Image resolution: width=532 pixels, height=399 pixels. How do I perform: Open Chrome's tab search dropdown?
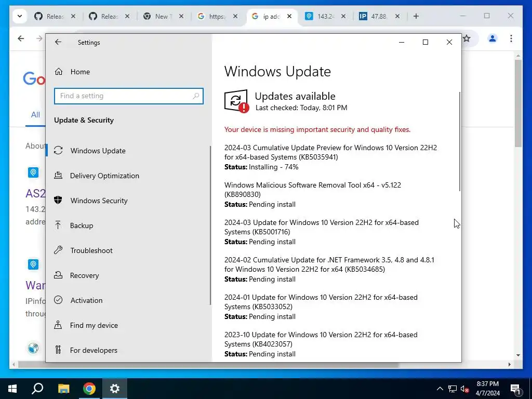20,16
